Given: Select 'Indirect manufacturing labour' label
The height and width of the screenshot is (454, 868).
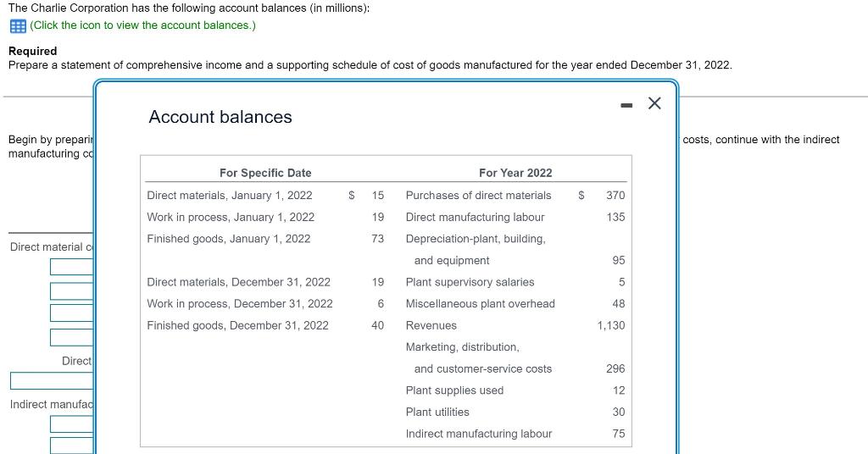Looking at the screenshot, I should [x=479, y=434].
